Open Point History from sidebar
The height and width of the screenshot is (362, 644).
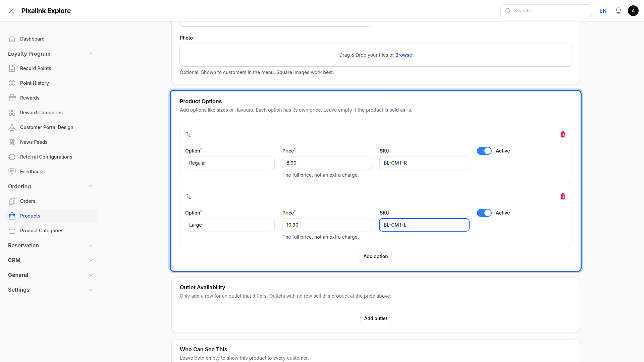pyautogui.click(x=51, y=83)
